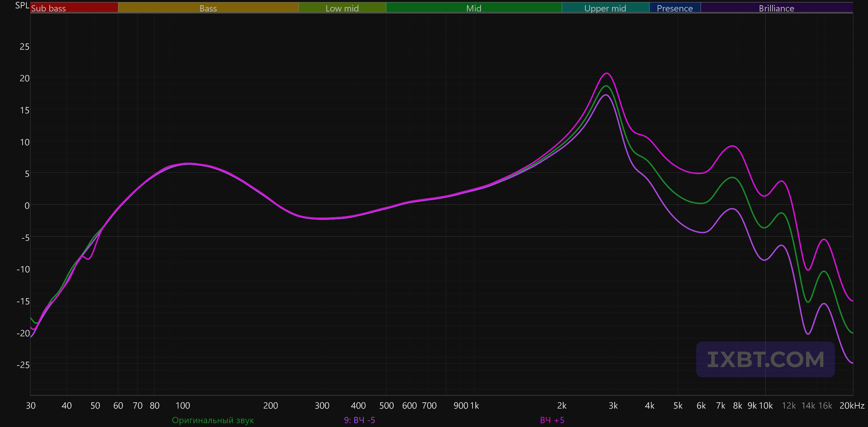This screenshot has width=868, height=427.
Task: Click the 3k frequency axis label
Action: pos(613,406)
